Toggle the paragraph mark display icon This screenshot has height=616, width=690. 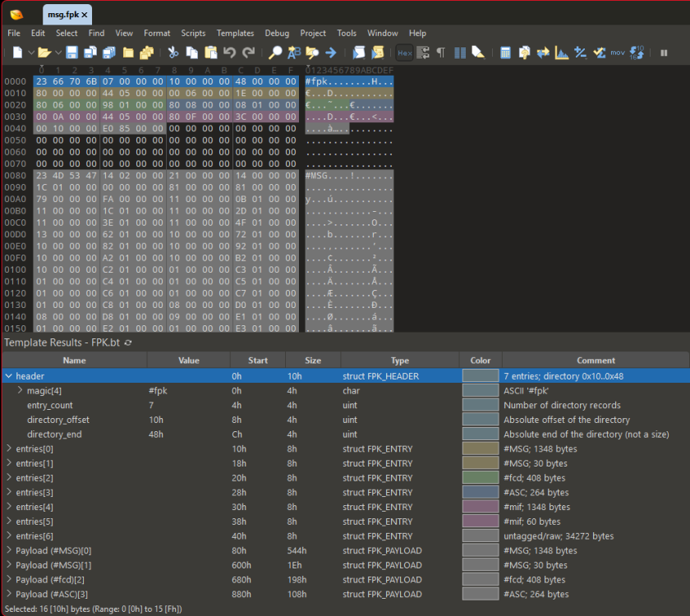[x=440, y=53]
